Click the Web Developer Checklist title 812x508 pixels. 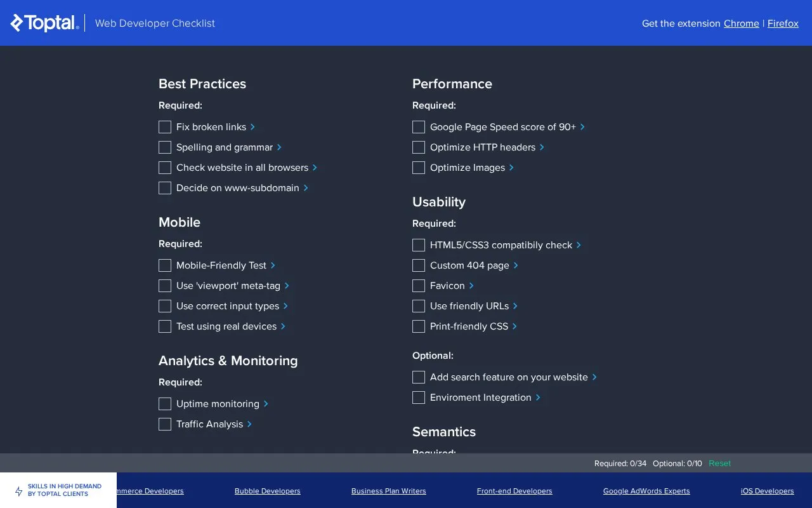coord(155,23)
